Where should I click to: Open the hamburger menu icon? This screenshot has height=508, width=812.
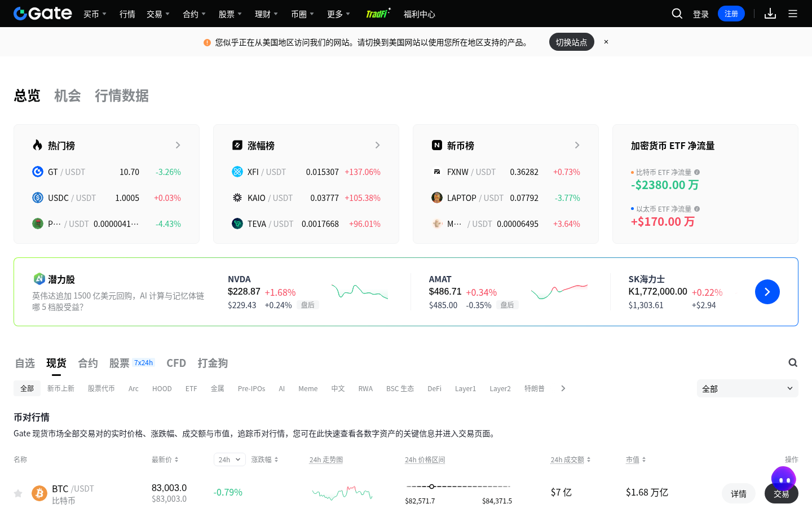[793, 14]
